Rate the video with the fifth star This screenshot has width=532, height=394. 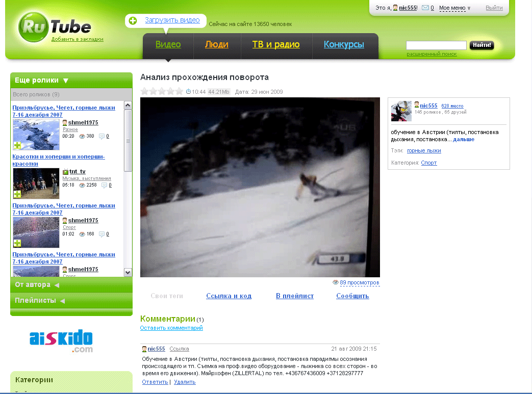[179, 91]
